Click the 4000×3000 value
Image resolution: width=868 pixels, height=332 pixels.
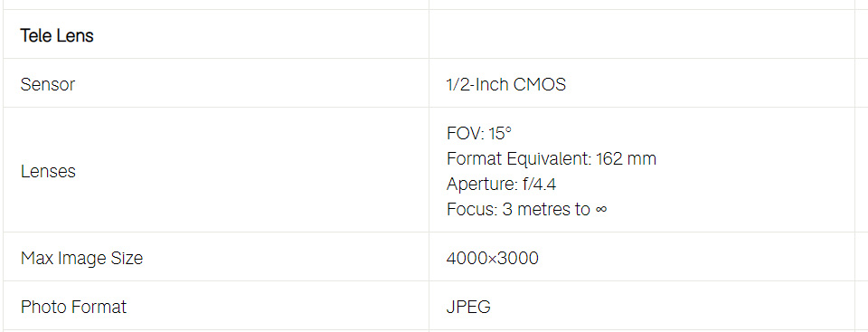coord(492,259)
